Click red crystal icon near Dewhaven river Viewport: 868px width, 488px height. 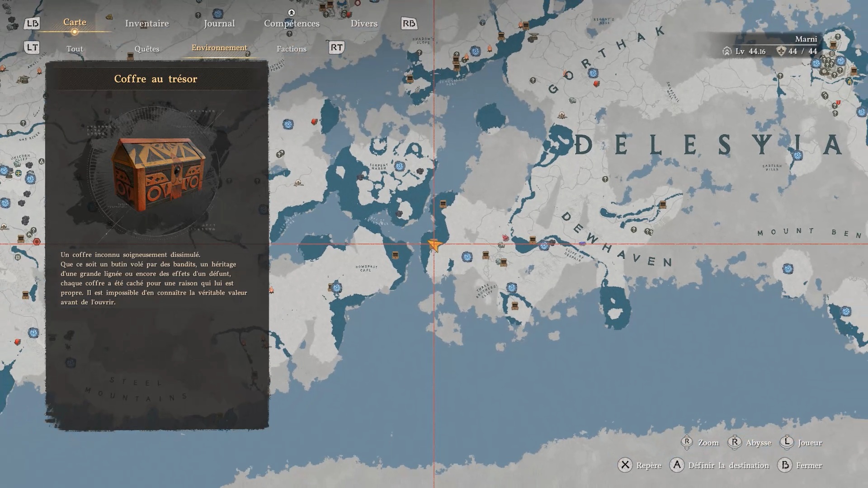[505, 238]
